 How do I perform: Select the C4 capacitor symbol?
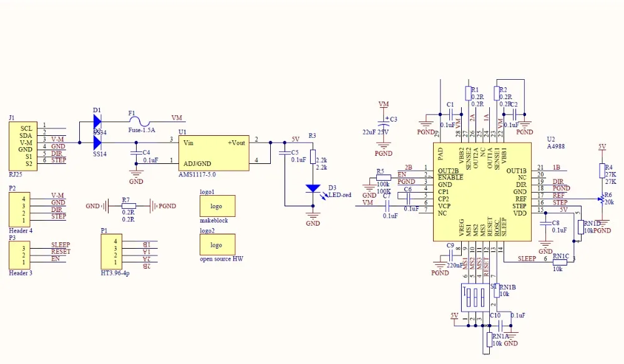(136, 153)
